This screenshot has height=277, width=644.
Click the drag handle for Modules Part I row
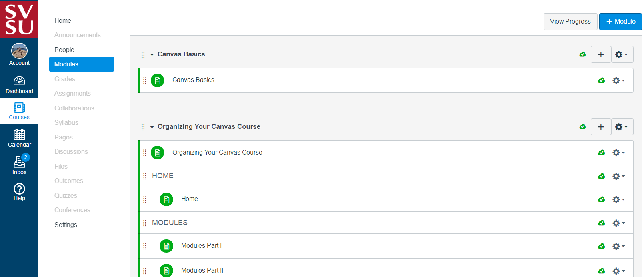[145, 246]
